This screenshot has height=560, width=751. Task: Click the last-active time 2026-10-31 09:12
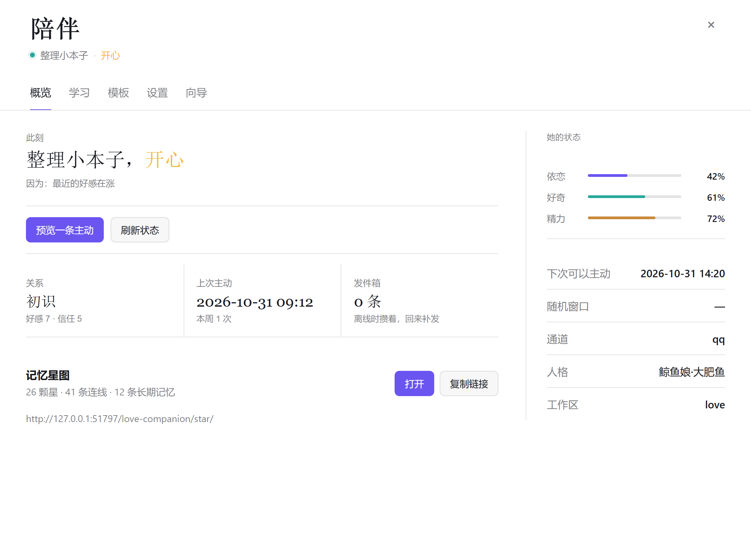[x=255, y=302]
